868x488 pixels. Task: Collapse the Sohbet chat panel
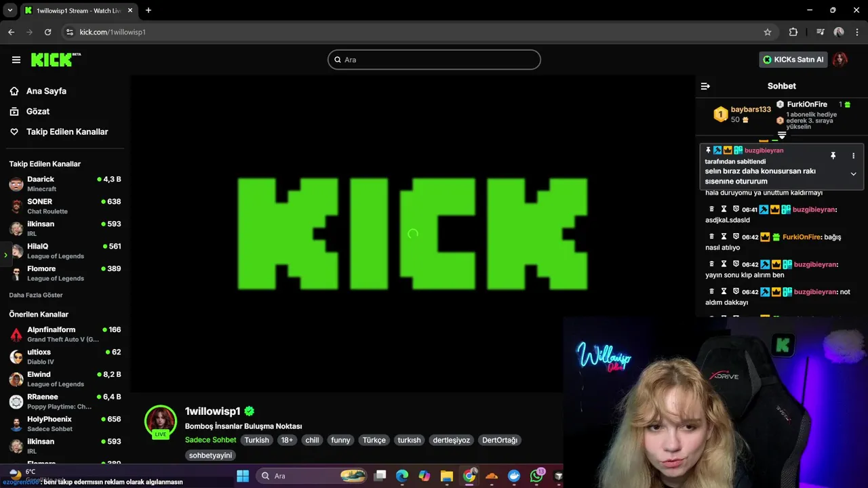(x=705, y=86)
